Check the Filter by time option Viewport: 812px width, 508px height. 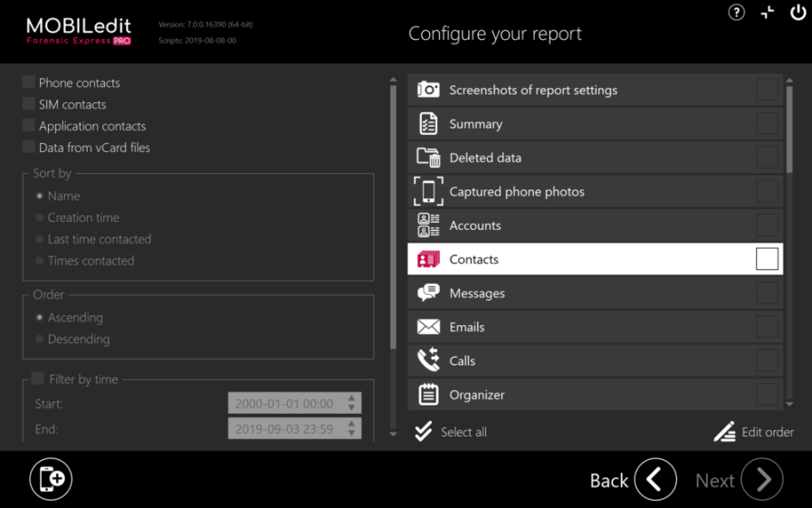coord(38,379)
